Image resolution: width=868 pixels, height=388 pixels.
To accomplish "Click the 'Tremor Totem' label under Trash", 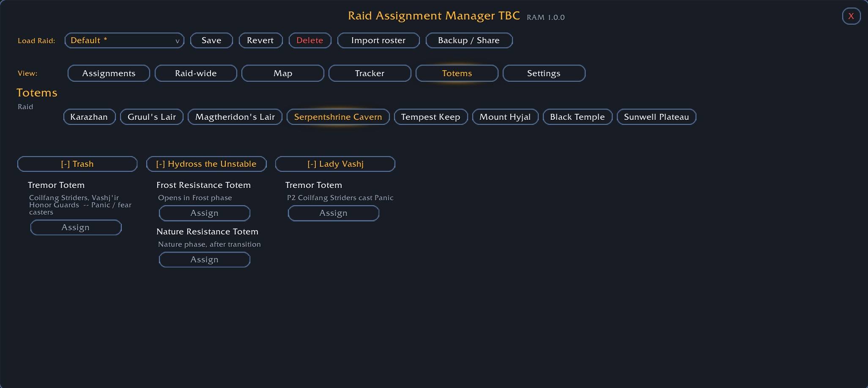I will (x=56, y=185).
